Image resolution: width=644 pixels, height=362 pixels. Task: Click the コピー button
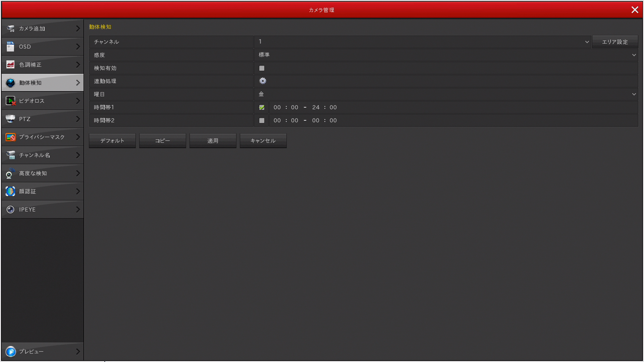(x=163, y=141)
